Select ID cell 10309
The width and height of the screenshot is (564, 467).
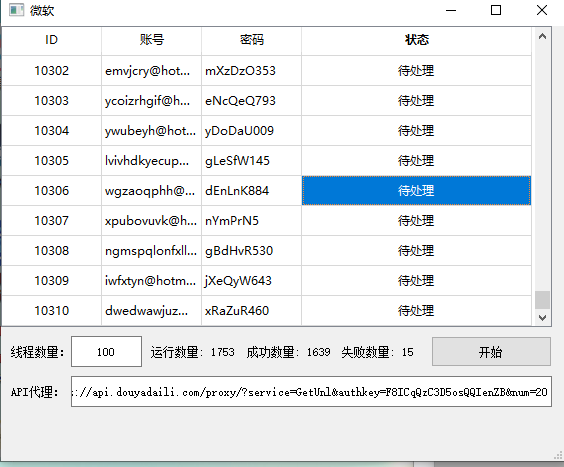tap(51, 281)
